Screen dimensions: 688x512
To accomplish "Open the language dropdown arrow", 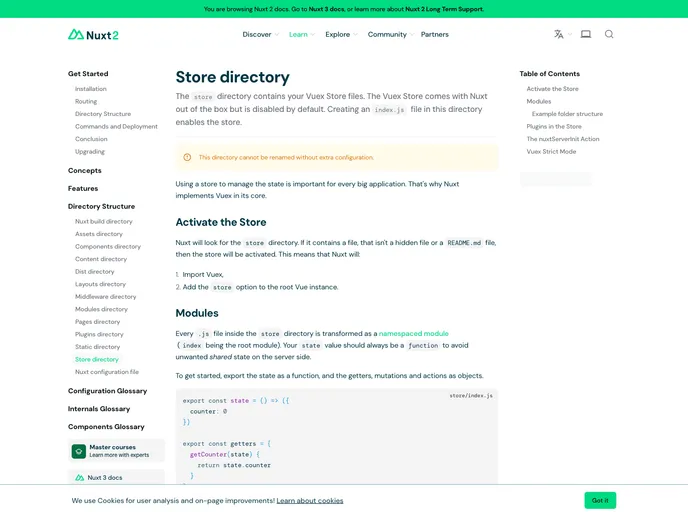I will pos(570,34).
